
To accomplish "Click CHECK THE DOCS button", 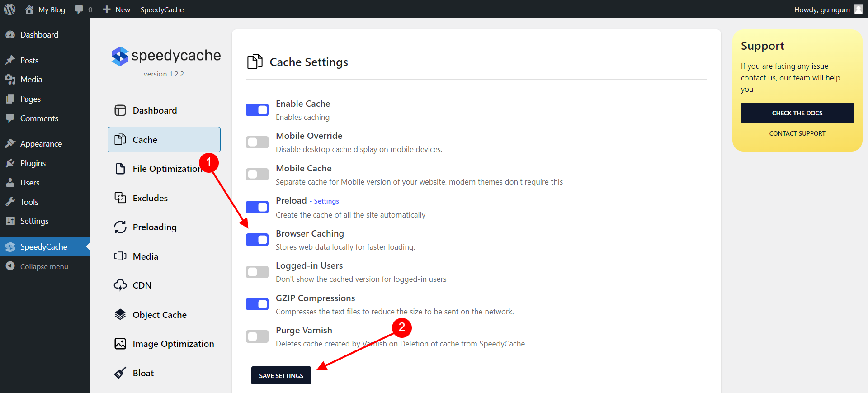I will coord(797,113).
